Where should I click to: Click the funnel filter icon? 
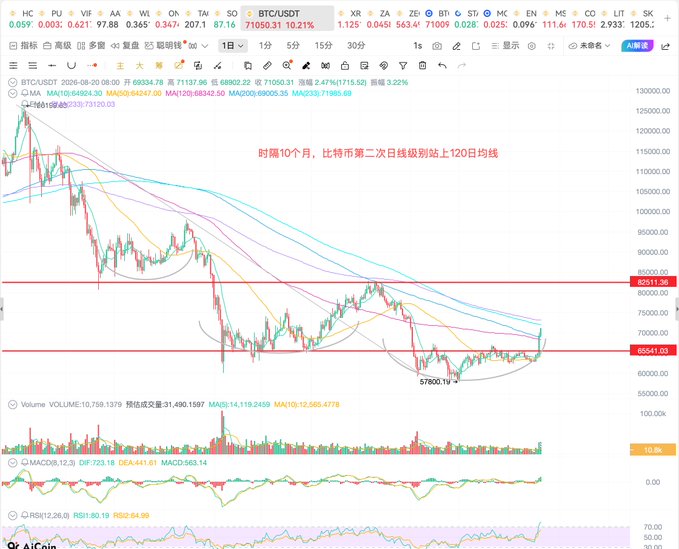(x=403, y=65)
